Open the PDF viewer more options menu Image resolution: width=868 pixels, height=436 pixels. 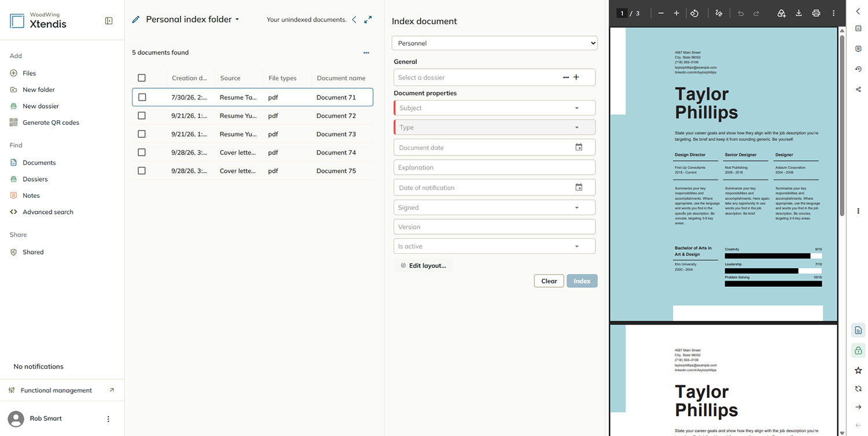834,13
